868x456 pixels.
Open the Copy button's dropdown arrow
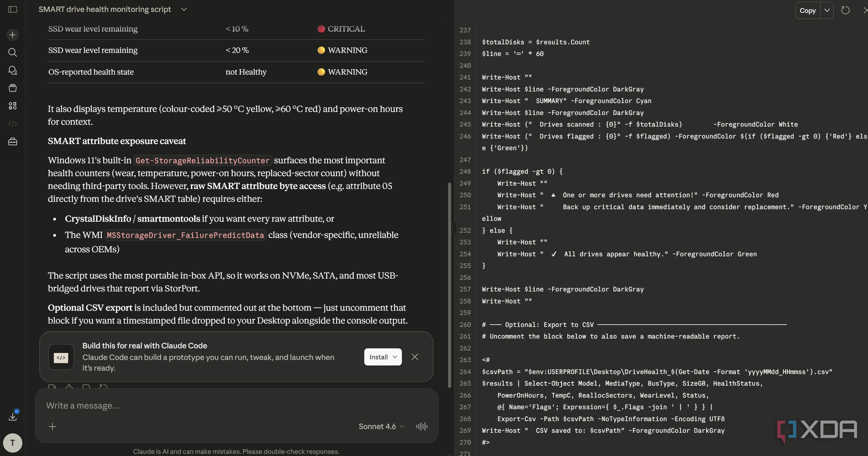[827, 10]
